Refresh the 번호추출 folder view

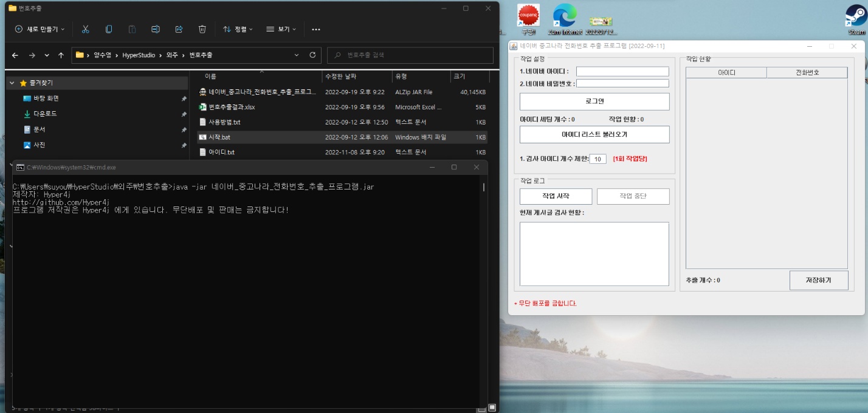click(312, 55)
